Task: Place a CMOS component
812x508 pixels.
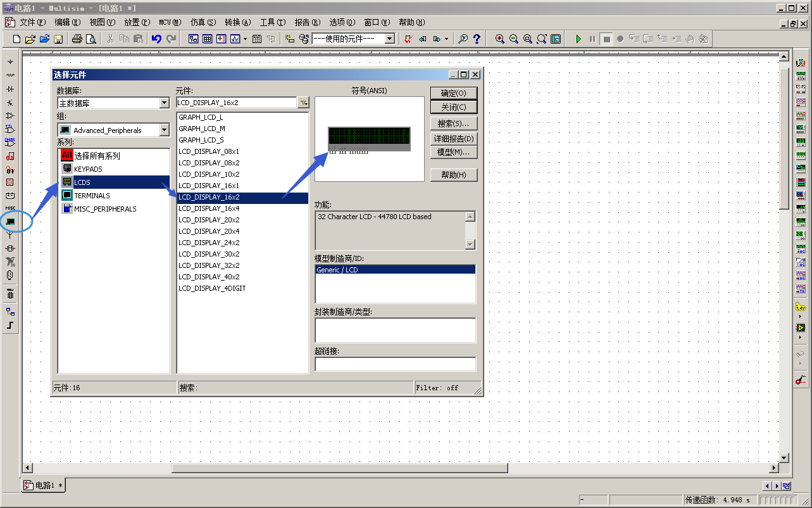Action: [x=10, y=142]
